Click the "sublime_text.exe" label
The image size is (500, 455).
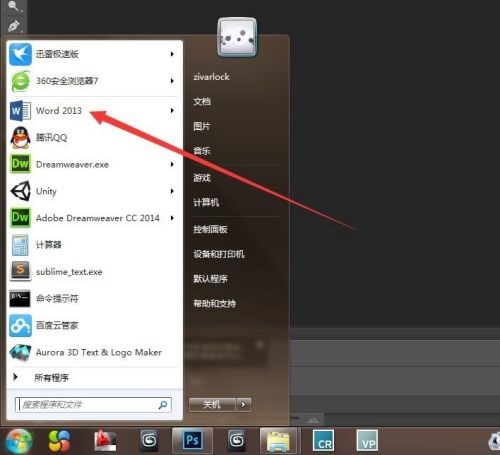tap(69, 272)
